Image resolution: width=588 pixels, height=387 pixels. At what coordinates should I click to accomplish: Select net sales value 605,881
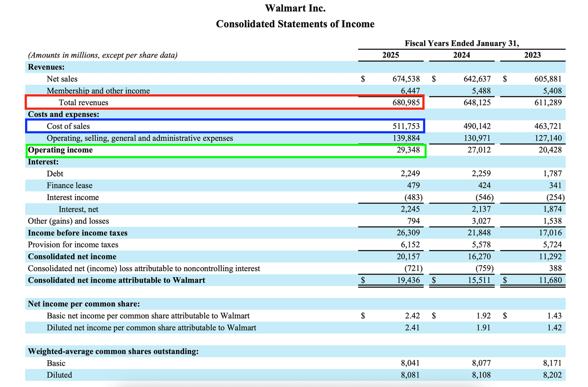point(548,79)
